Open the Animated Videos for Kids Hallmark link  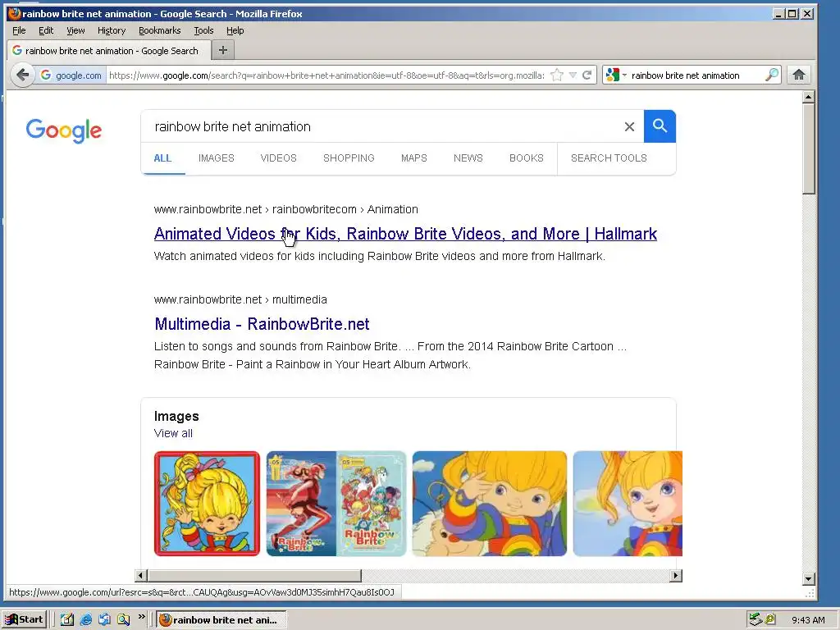click(405, 234)
